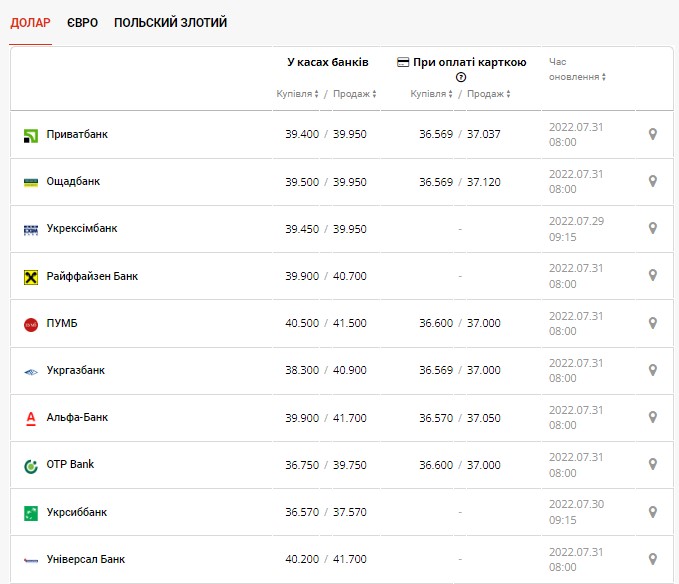
Task: Select the ДОЛАР tab
Action: (30, 22)
